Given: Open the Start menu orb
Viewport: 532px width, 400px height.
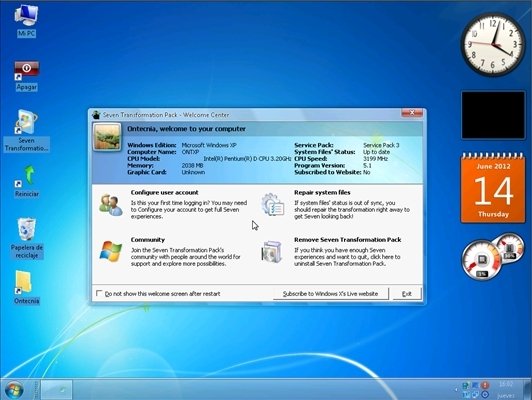Looking at the screenshot, I should point(14,390).
